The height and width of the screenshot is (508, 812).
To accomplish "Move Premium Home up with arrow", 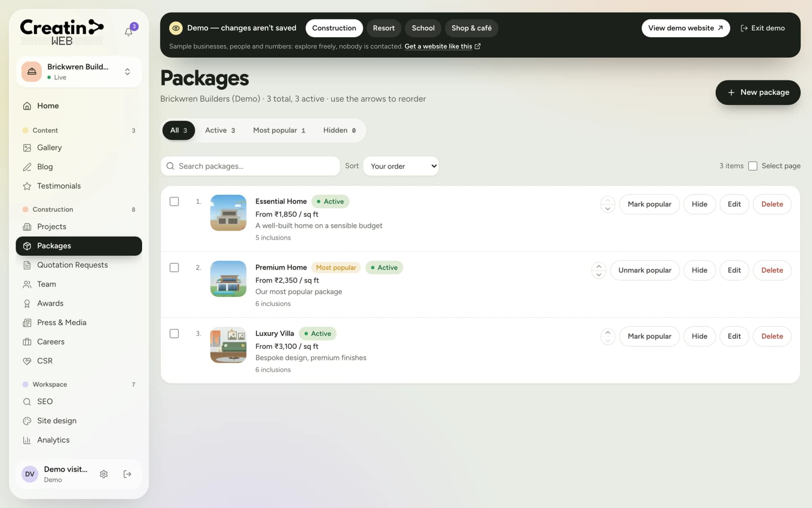I will tap(599, 266).
